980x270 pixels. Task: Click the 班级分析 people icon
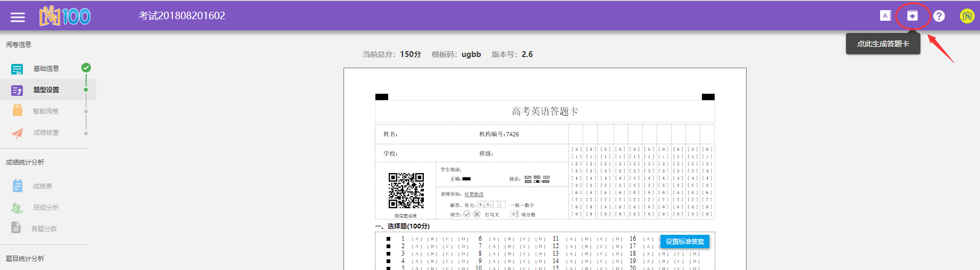(17, 208)
